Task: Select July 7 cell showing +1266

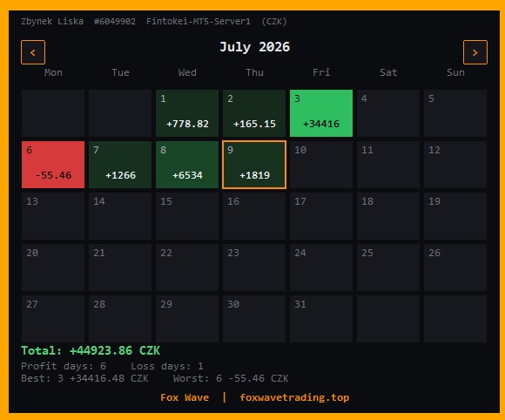Action: pos(120,165)
